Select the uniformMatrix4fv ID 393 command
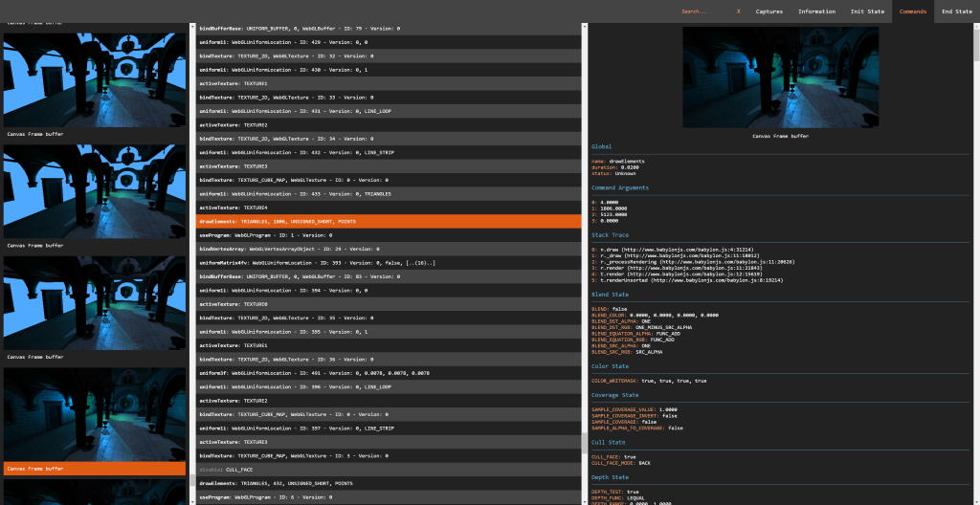The image size is (980, 505). coord(389,262)
